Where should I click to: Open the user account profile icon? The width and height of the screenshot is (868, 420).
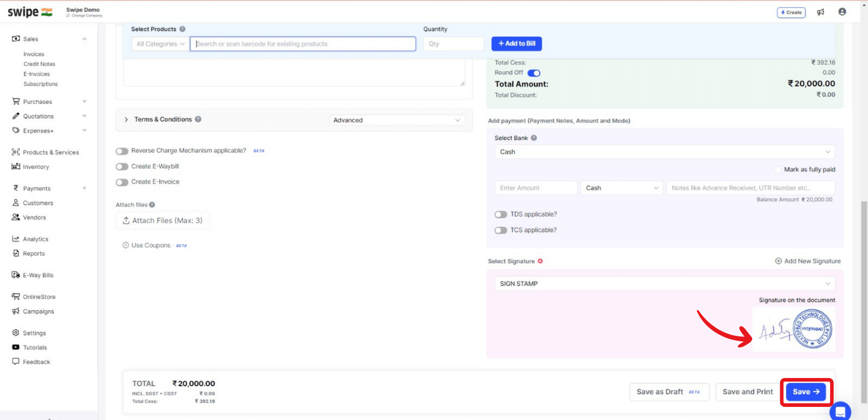tap(842, 12)
